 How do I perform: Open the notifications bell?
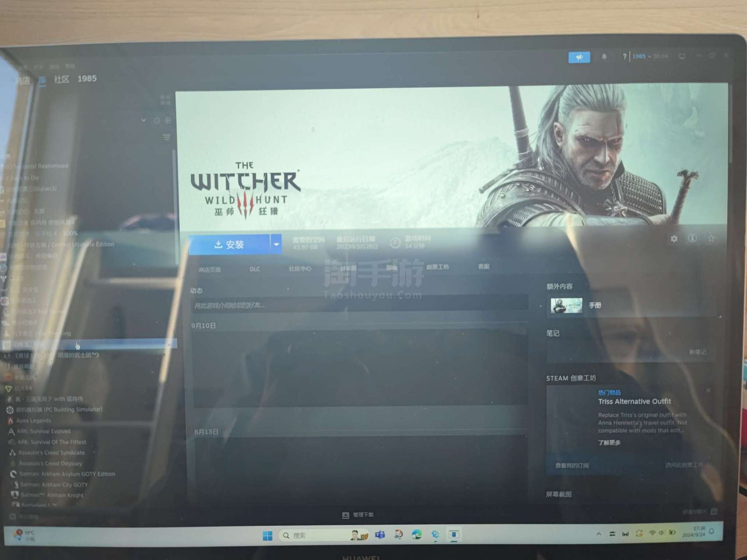coord(604,57)
